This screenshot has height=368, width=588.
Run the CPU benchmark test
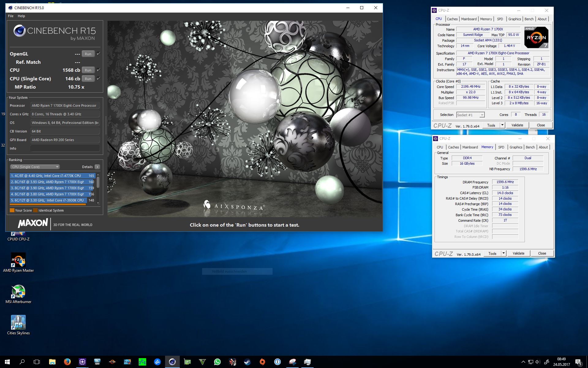click(88, 70)
